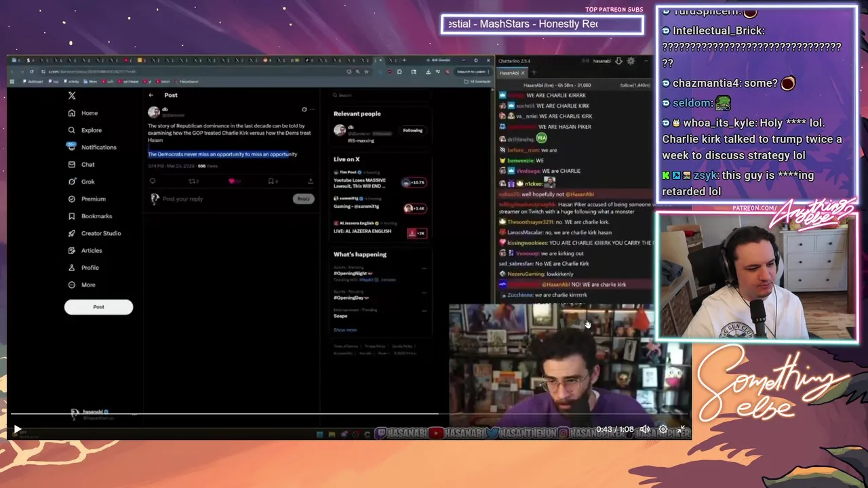Open options dots next to Snape
This screenshot has width=868, height=488.
click(424, 311)
